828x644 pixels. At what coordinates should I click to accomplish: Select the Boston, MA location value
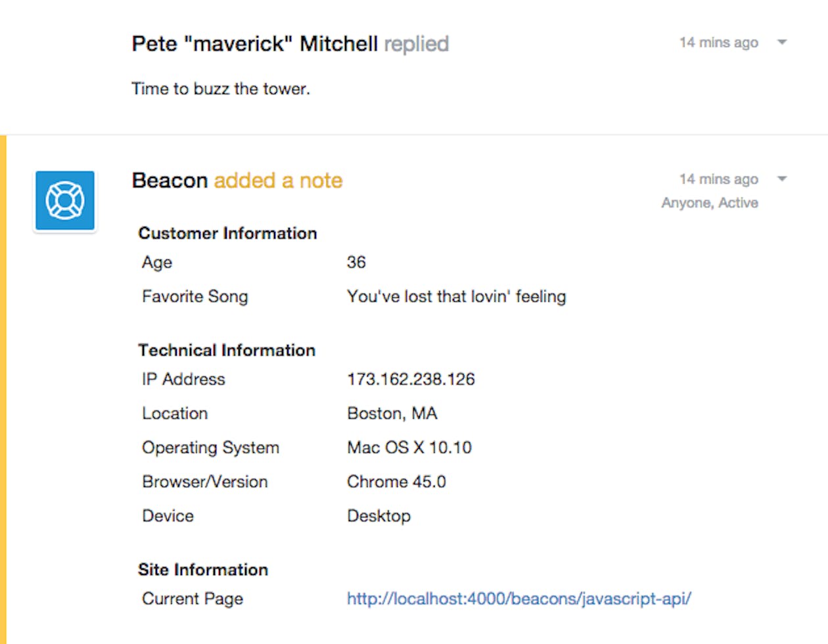tap(392, 413)
